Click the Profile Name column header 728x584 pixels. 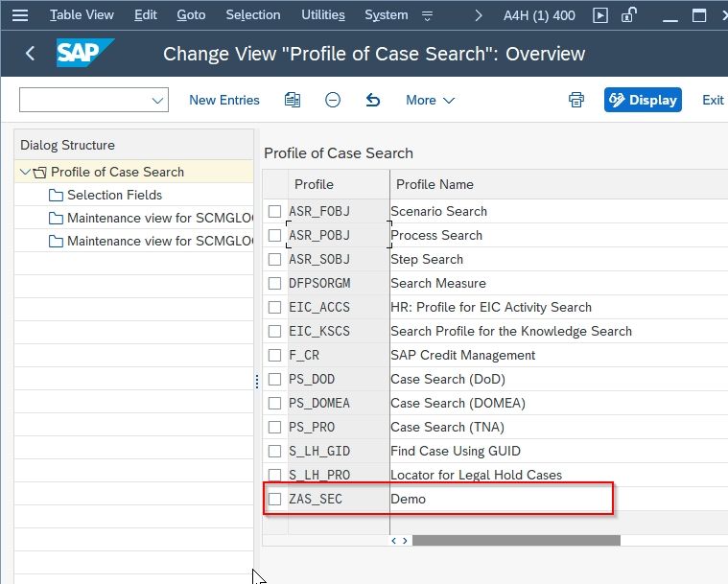559,185
